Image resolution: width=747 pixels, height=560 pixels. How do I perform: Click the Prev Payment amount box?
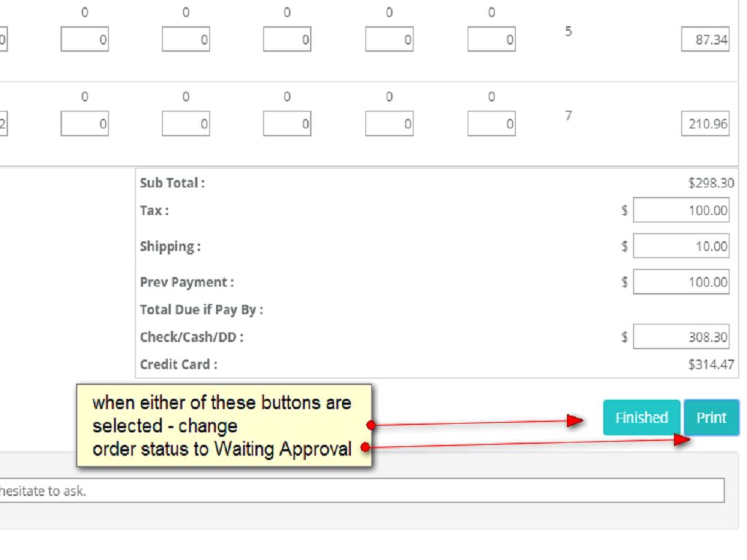click(x=681, y=281)
